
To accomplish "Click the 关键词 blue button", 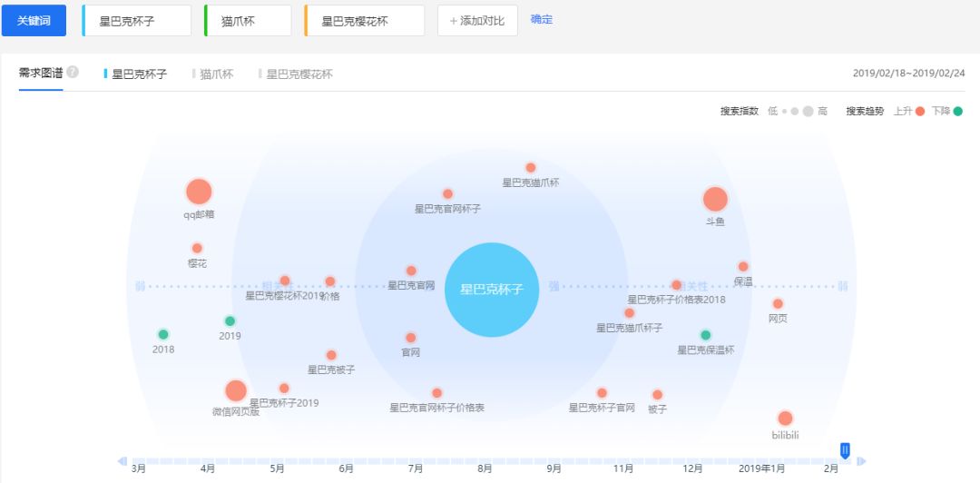I will (x=34, y=21).
